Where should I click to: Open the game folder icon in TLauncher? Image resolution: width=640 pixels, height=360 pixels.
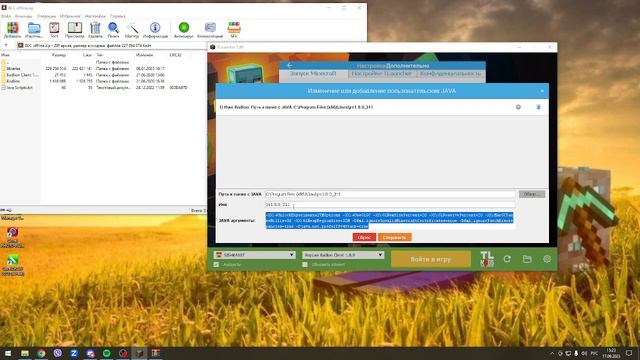pyautogui.click(x=527, y=259)
